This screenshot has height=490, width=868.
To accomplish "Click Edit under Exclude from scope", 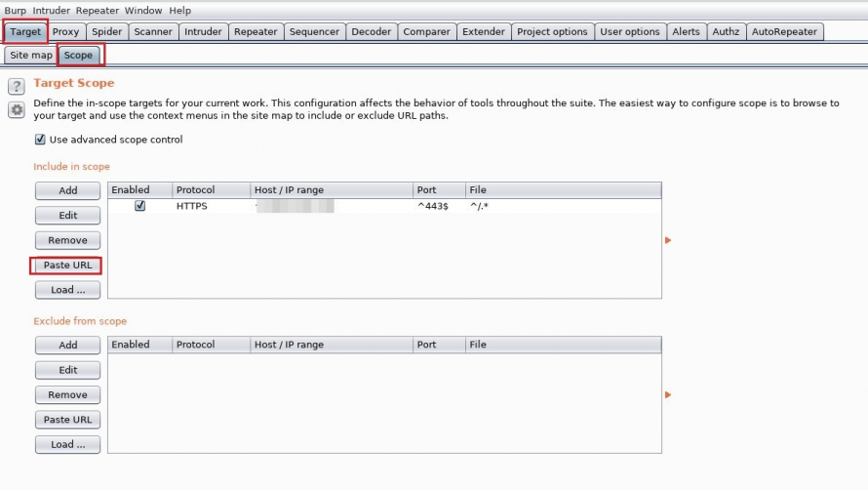I will pyautogui.click(x=67, y=370).
